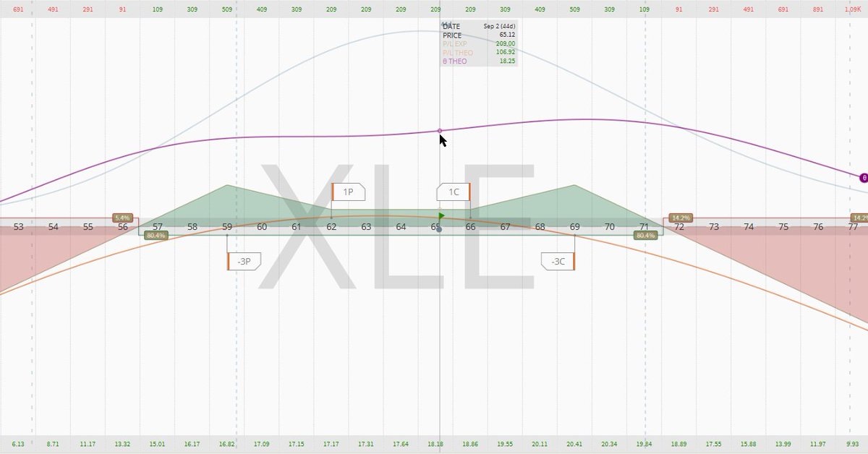Click the 20.11 theta value in bottom row
Screen dimensions: 868x454
pos(540,444)
